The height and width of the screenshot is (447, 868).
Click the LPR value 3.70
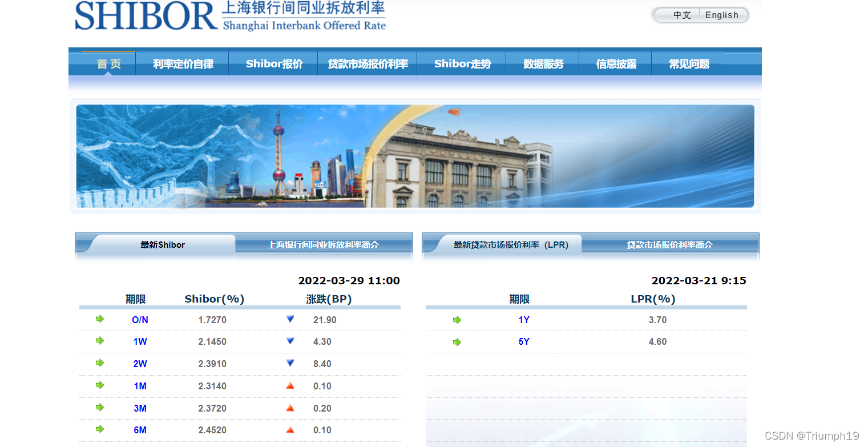[x=657, y=320]
